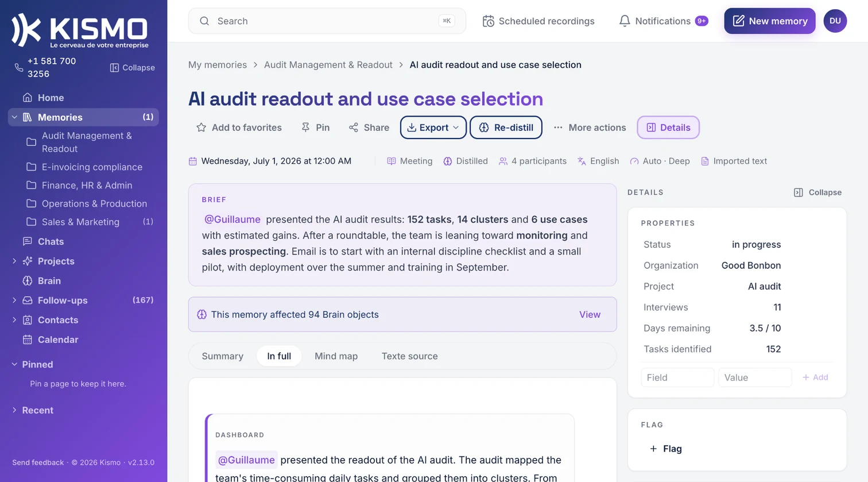The height and width of the screenshot is (482, 868).
Task: View the affected Brain objects
Action: point(590,315)
